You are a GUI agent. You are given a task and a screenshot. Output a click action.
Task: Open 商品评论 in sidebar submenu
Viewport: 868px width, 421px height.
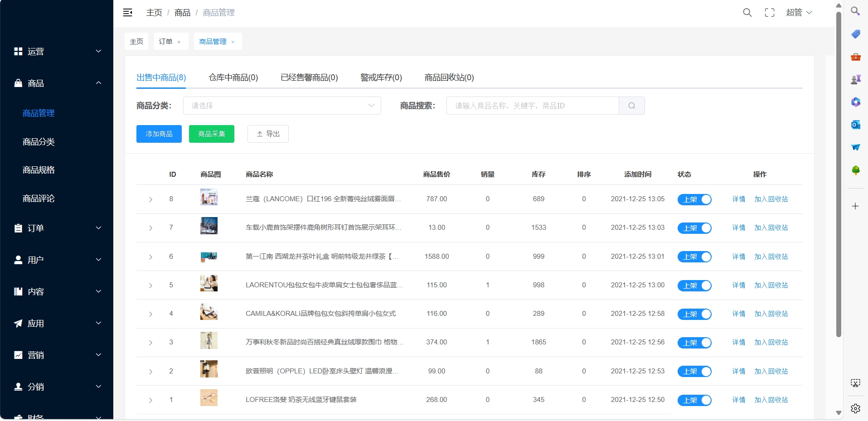point(39,198)
